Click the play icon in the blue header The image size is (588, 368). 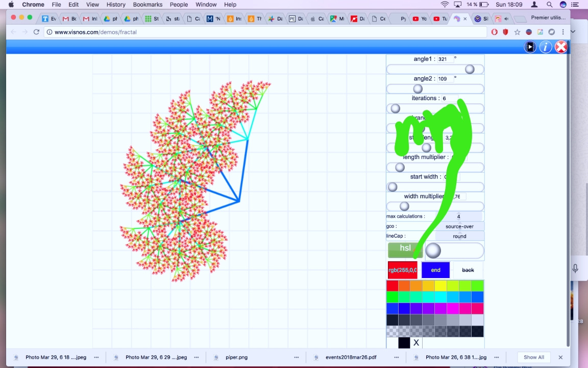[x=530, y=47]
